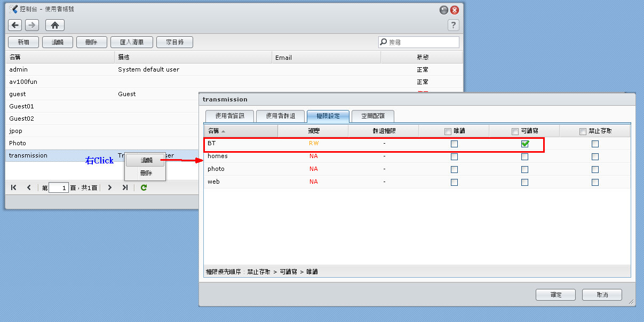Image resolution: width=644 pixels, height=322 pixels.
Task: Choose 刪除 from the context menu
Action: tap(146, 173)
